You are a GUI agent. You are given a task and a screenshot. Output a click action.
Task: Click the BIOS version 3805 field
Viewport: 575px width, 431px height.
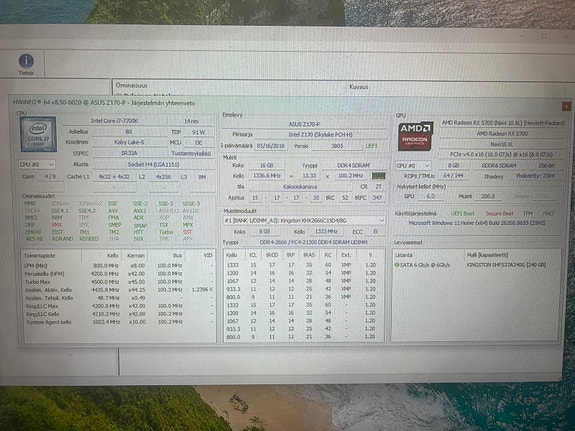pos(337,146)
